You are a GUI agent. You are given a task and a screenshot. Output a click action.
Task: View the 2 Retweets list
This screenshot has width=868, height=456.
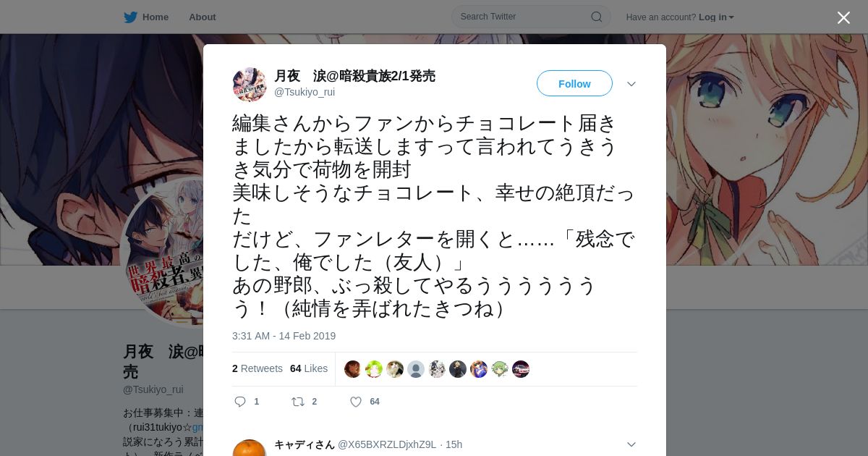[x=258, y=368]
